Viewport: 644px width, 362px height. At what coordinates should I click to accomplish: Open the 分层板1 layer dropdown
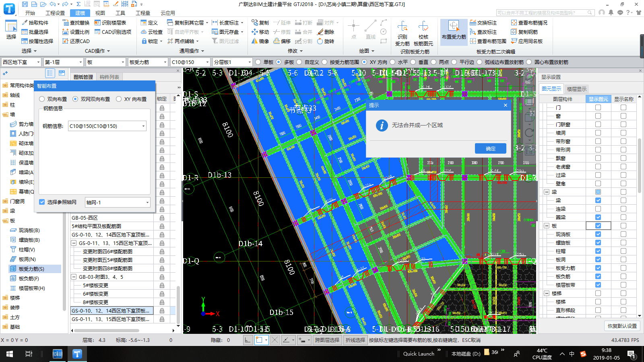click(233, 62)
